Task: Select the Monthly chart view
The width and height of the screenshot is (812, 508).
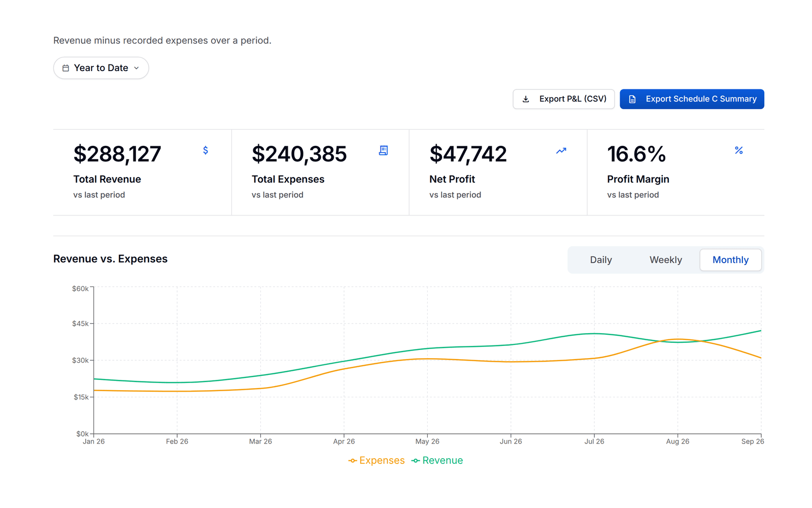Action: point(731,260)
